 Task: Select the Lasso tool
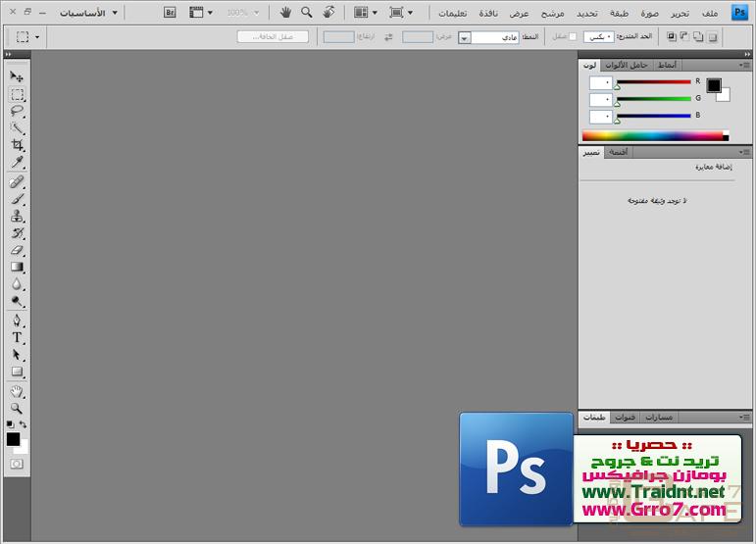pyautogui.click(x=17, y=112)
